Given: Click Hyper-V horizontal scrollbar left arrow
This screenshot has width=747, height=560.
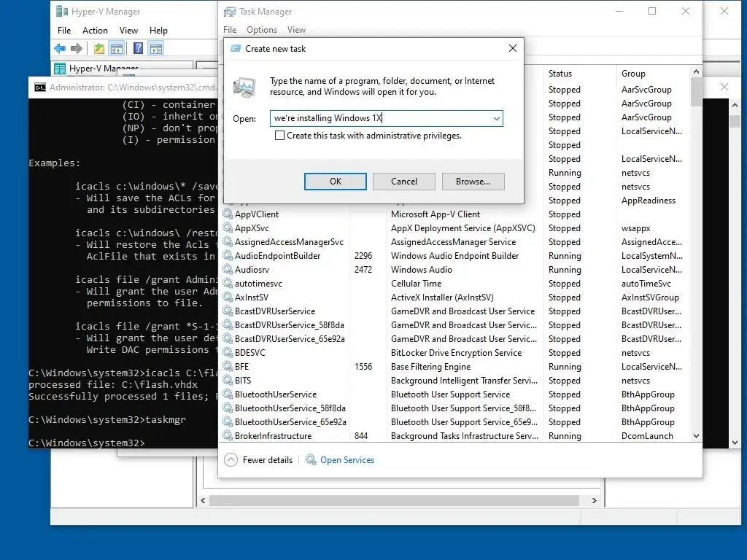Looking at the screenshot, I should pyautogui.click(x=203, y=500).
